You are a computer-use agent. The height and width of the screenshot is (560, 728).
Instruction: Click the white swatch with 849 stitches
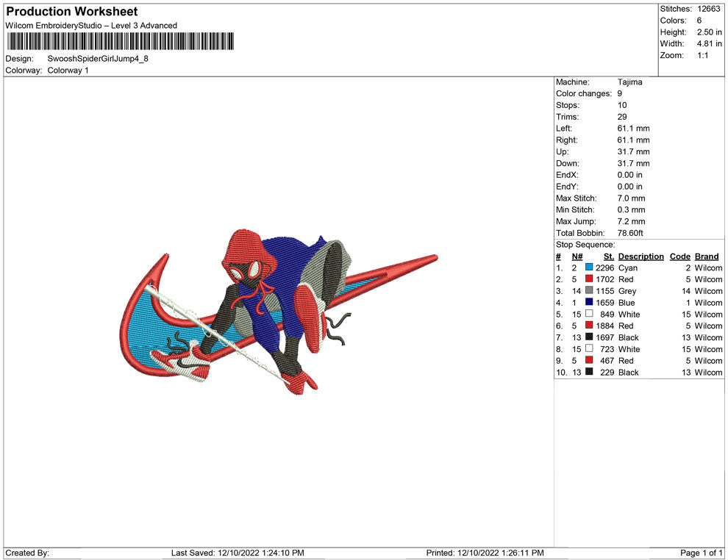click(589, 314)
